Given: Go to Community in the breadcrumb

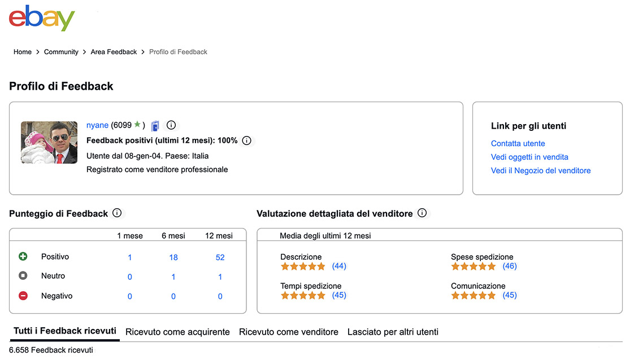Looking at the screenshot, I should (61, 52).
